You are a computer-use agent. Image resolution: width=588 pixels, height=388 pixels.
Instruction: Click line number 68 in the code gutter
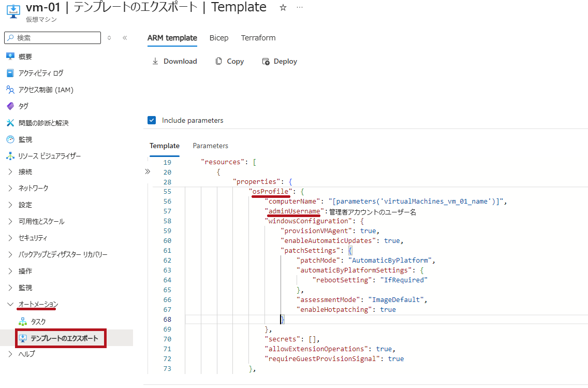[167, 320]
